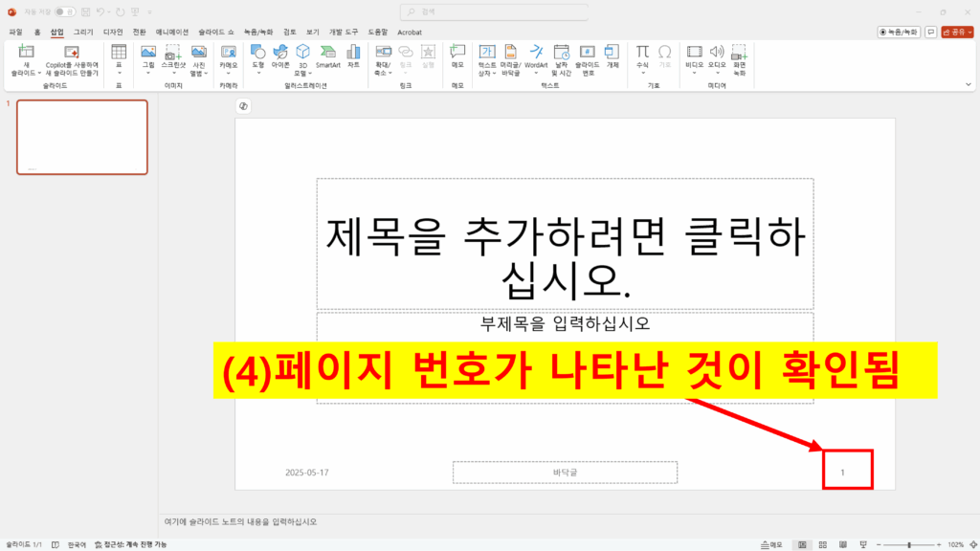Click the Icons (아이콘) insert tool

pos(280,56)
